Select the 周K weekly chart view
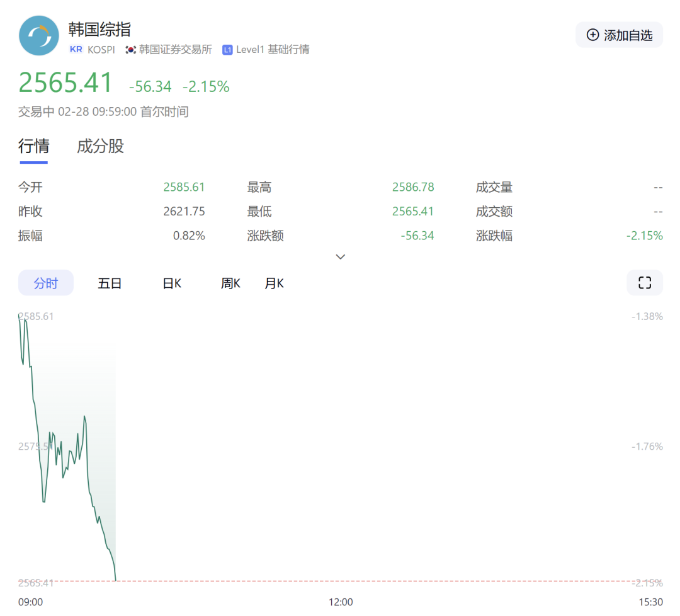680x616 pixels. tap(230, 283)
